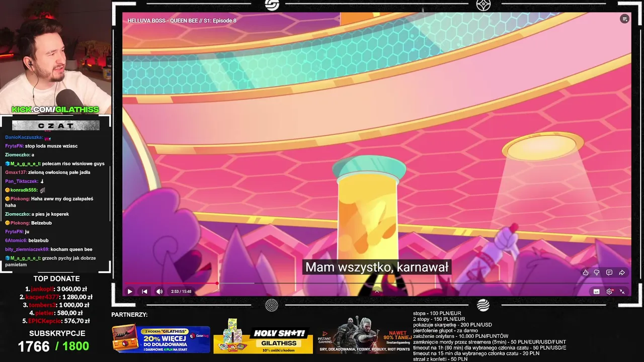Click the yellow badge beside konradk555

point(8,190)
